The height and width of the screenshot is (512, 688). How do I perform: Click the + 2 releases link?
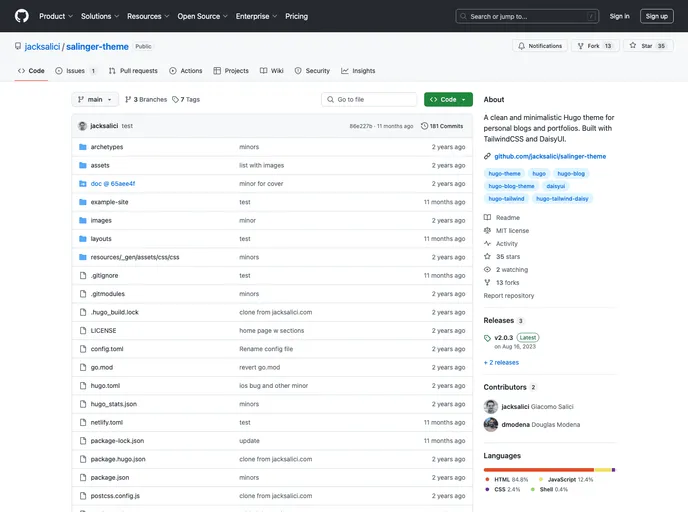click(x=501, y=362)
